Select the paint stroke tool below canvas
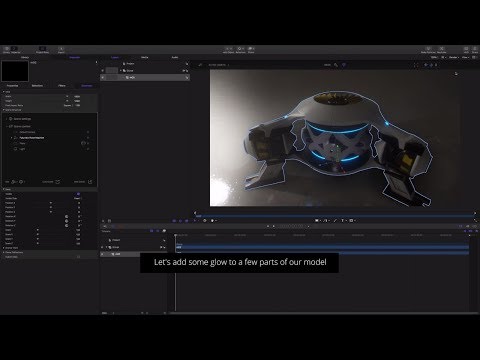480x360 pixels. click(x=335, y=220)
